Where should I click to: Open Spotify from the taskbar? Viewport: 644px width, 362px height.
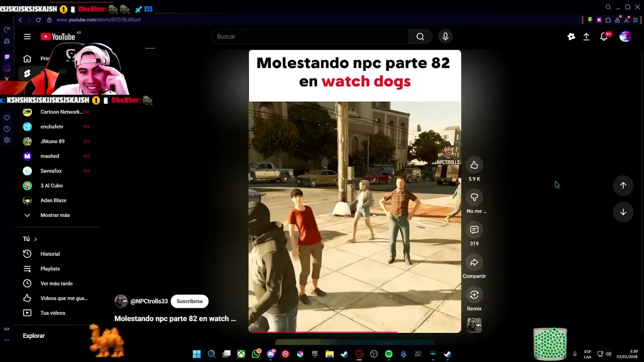click(388, 354)
